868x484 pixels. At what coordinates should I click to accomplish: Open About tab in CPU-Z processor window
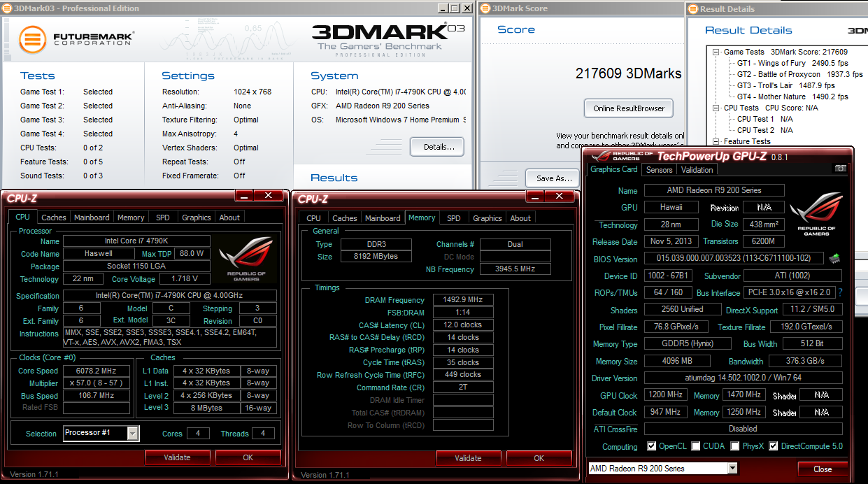(x=229, y=218)
